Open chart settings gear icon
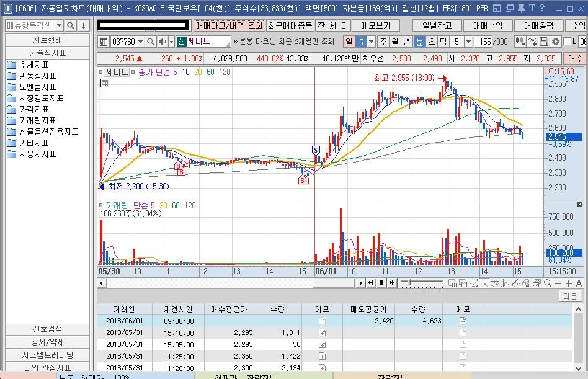The width and height of the screenshot is (588, 379). pos(555,42)
